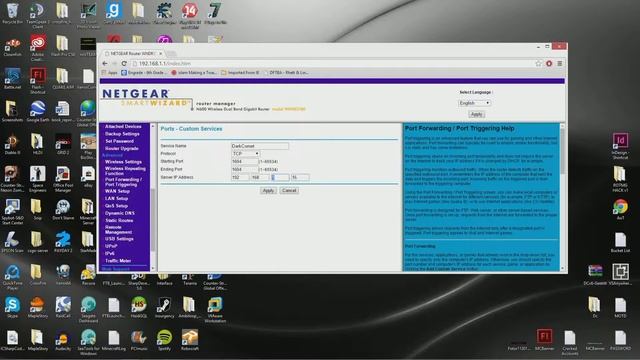
Task: Open Set Password sidebar item
Action: coord(119,141)
